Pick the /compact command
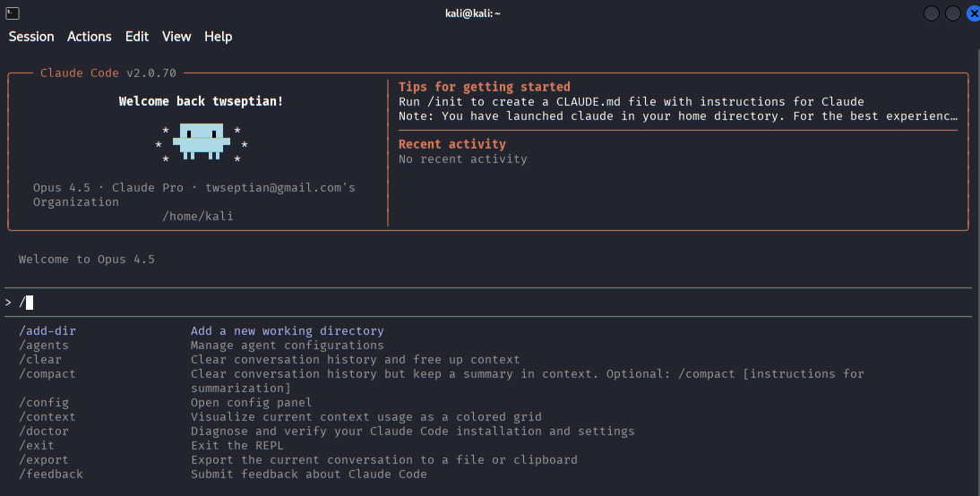 (x=47, y=374)
